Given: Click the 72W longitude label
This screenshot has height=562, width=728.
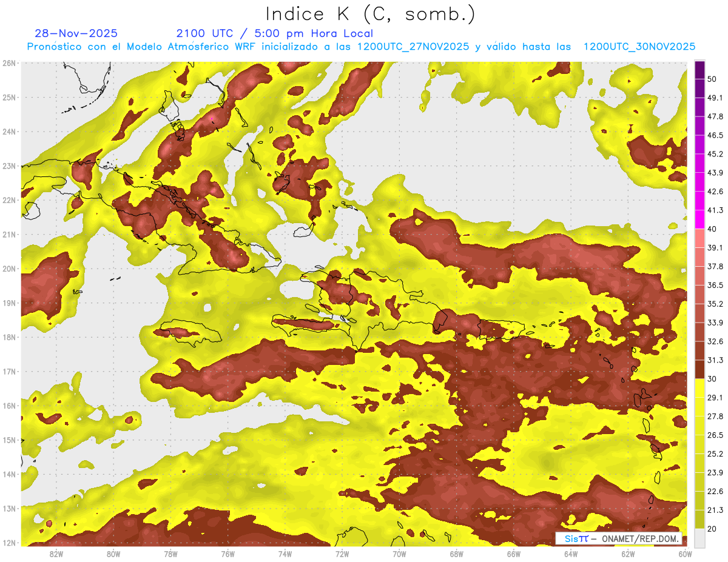Looking at the screenshot, I should (342, 554).
